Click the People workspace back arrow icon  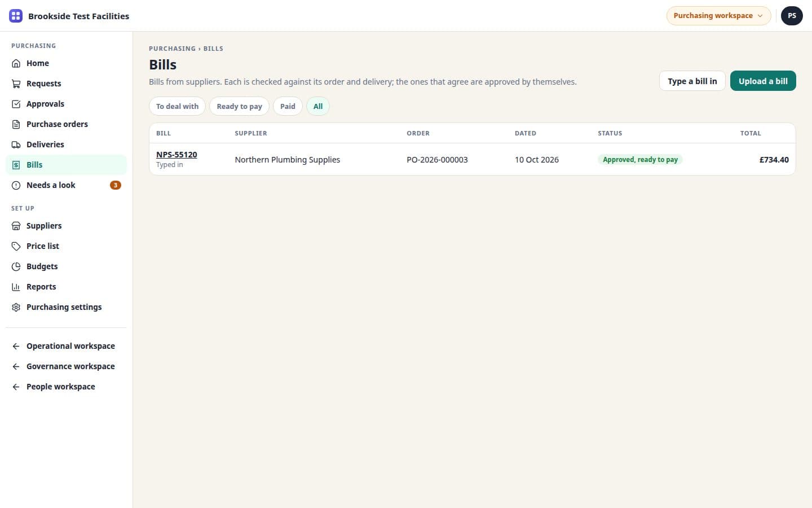tap(16, 387)
